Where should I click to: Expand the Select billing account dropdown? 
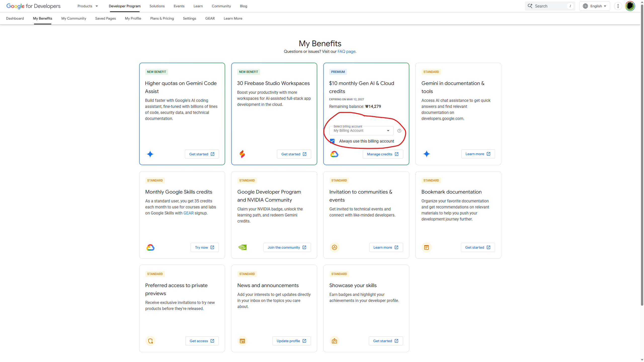point(361,131)
